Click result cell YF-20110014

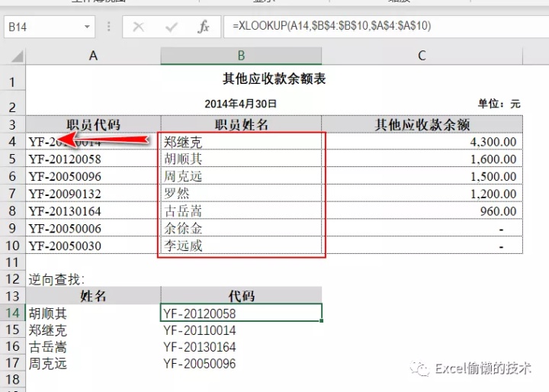pyautogui.click(x=241, y=329)
